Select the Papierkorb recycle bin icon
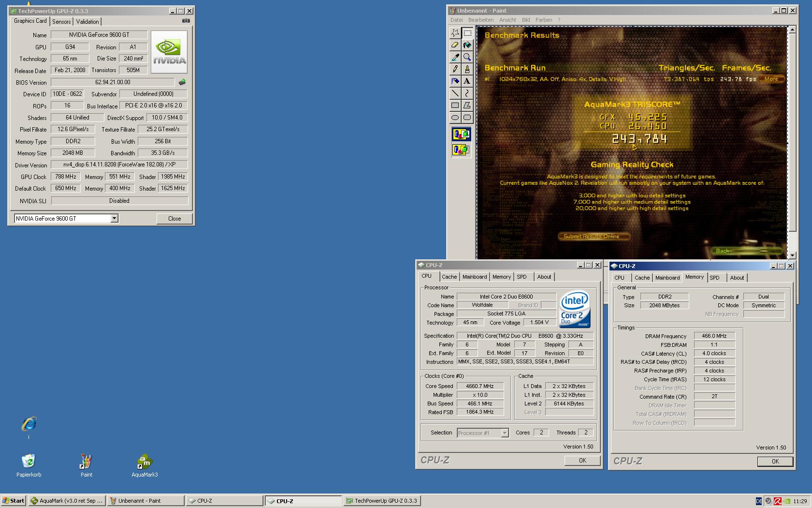The height and width of the screenshot is (508, 812). (x=29, y=466)
